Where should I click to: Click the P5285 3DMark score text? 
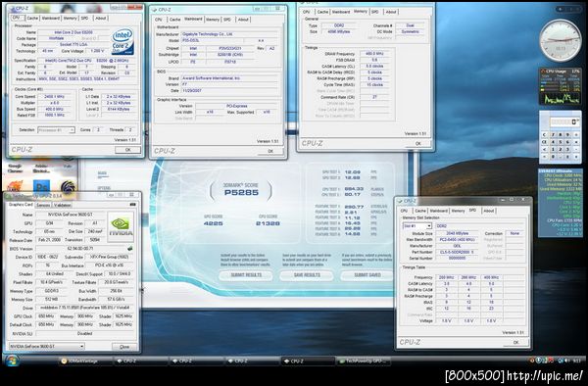pos(241,193)
